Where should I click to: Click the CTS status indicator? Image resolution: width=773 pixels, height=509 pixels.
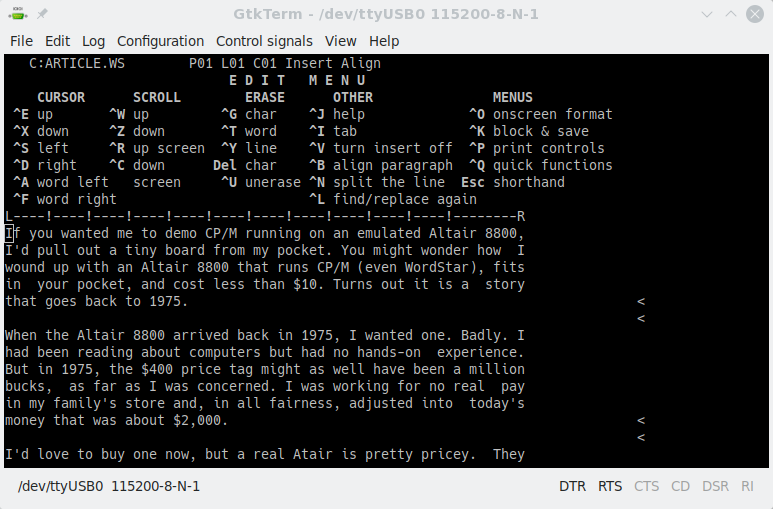647,486
